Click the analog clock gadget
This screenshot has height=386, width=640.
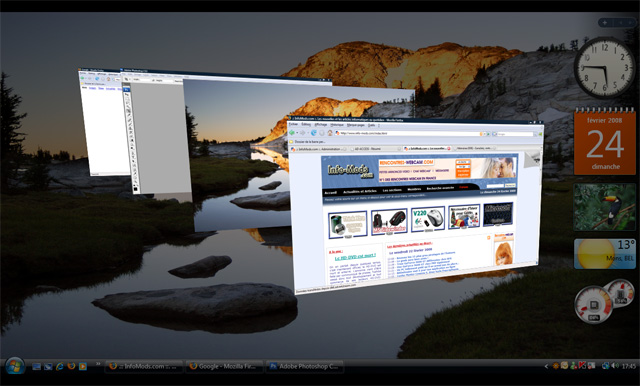[604, 67]
